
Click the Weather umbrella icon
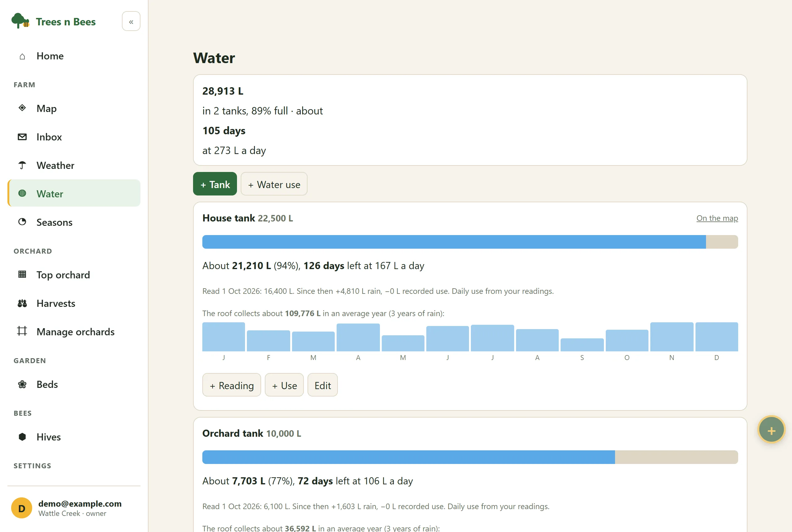[22, 165]
